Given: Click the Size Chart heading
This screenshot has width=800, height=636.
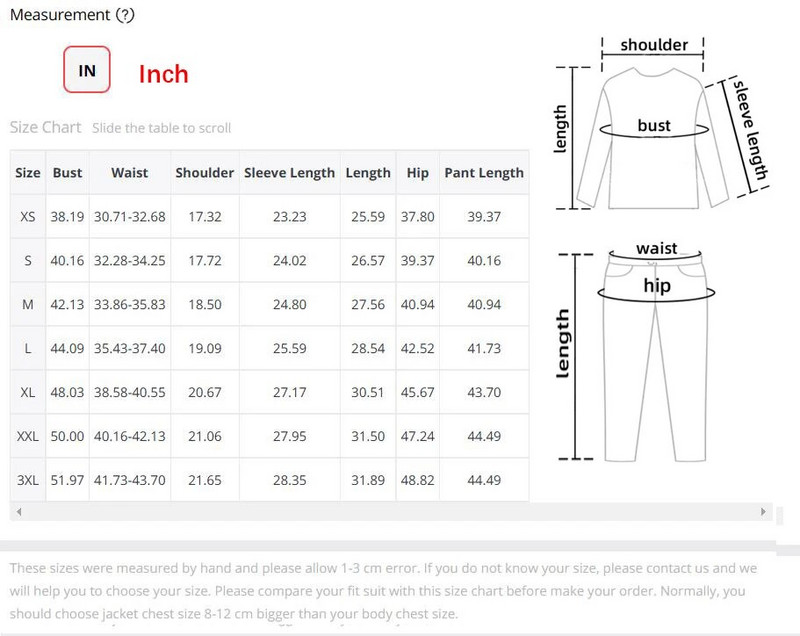Looking at the screenshot, I should (x=45, y=128).
